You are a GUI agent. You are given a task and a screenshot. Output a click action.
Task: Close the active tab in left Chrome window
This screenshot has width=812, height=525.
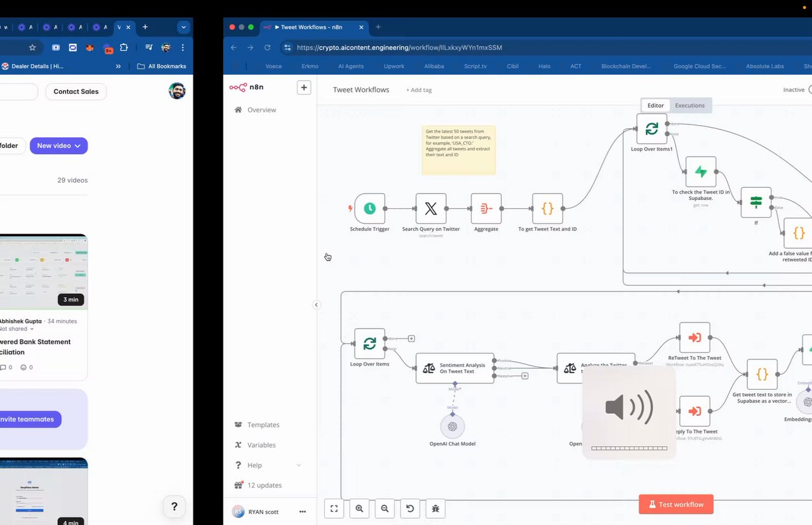point(129,27)
